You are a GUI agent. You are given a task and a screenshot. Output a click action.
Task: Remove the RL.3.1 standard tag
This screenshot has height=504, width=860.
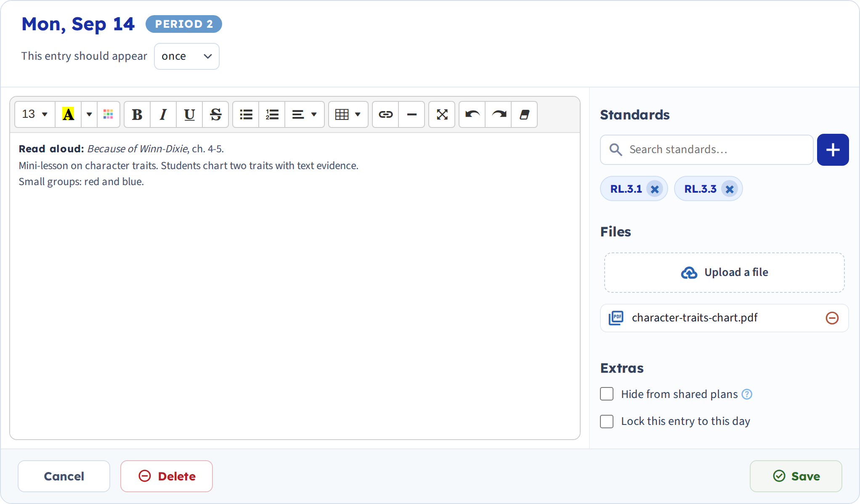655,189
